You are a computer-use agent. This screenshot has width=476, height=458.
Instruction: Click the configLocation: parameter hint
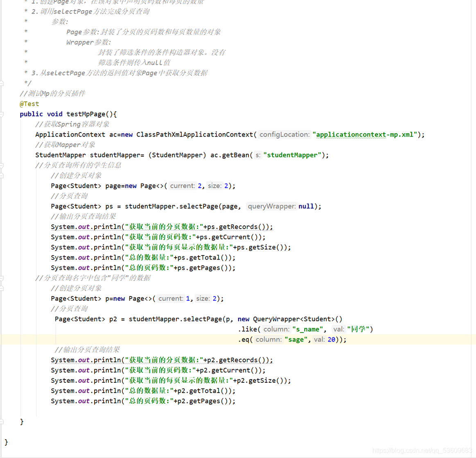tap(284, 135)
